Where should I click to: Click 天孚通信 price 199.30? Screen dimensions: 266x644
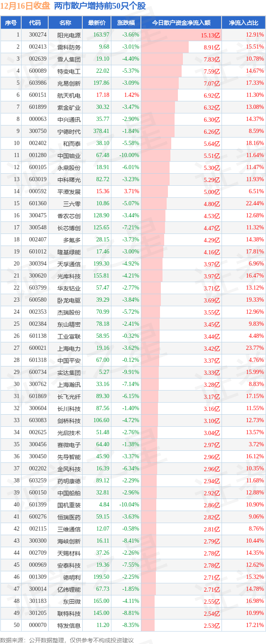[101, 264]
